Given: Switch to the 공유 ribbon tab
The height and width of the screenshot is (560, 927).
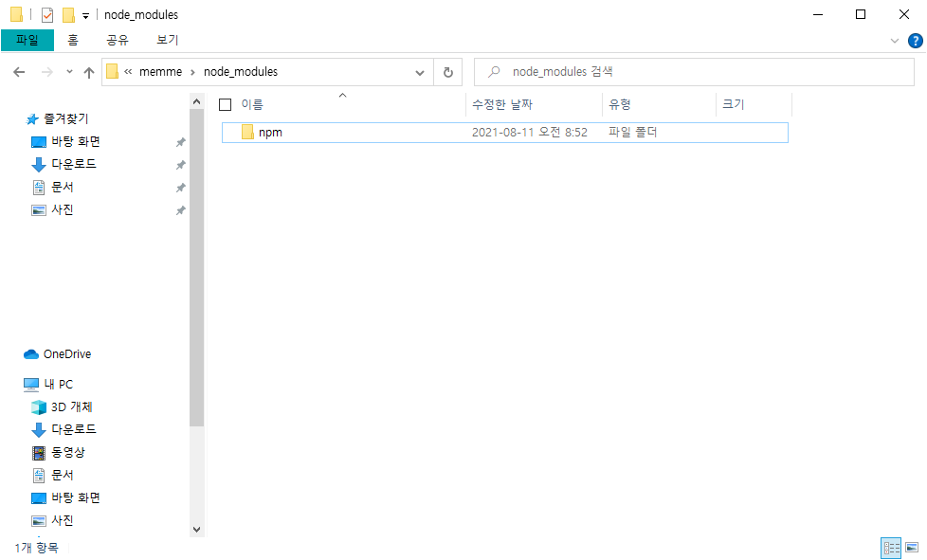Looking at the screenshot, I should click(x=117, y=40).
